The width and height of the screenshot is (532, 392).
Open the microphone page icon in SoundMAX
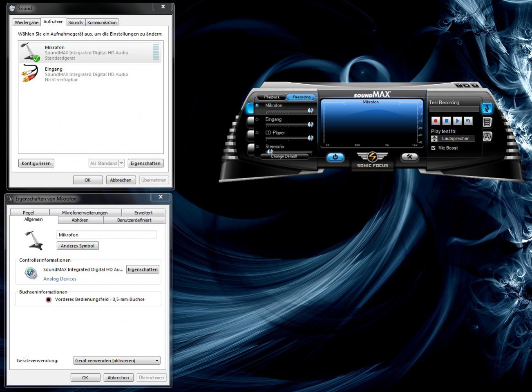[x=487, y=108]
